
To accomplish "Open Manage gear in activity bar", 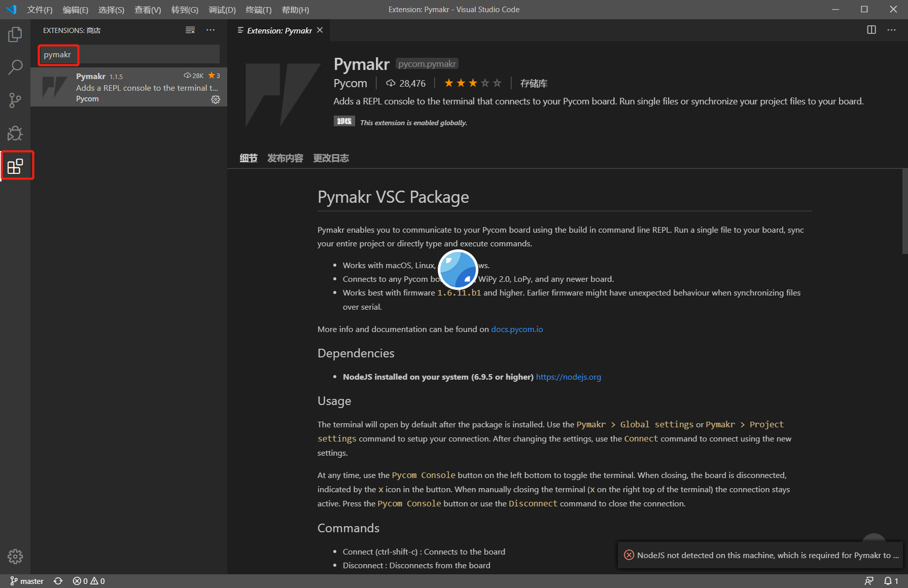I will 15,557.
